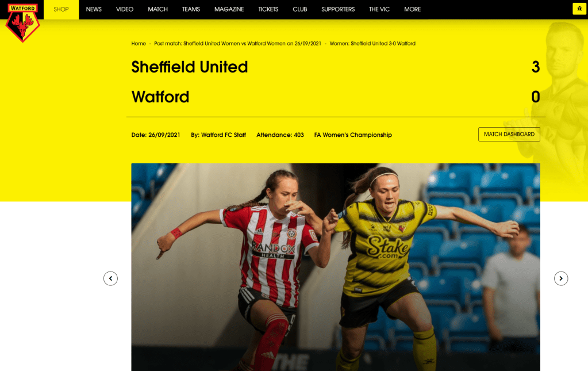Follow the Home breadcrumb link
This screenshot has width=588, height=371.
tap(139, 44)
